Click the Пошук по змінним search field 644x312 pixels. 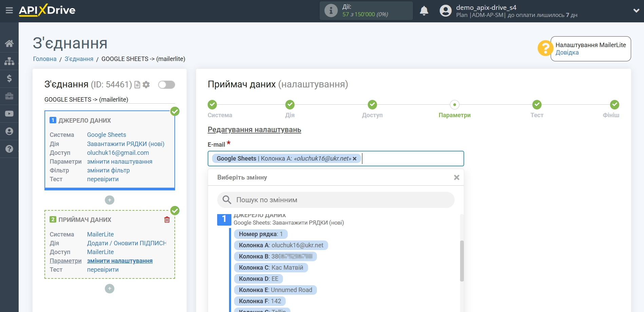336,200
